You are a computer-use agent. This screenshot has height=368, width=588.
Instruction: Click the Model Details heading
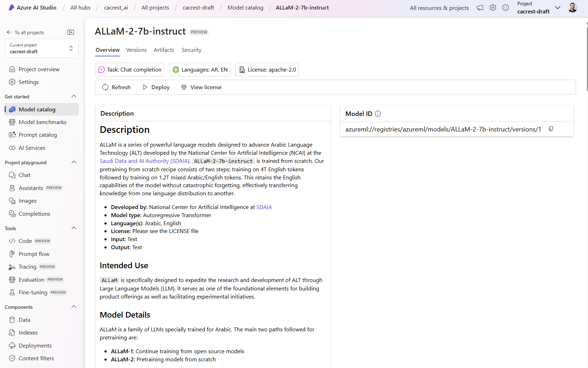coord(125,315)
